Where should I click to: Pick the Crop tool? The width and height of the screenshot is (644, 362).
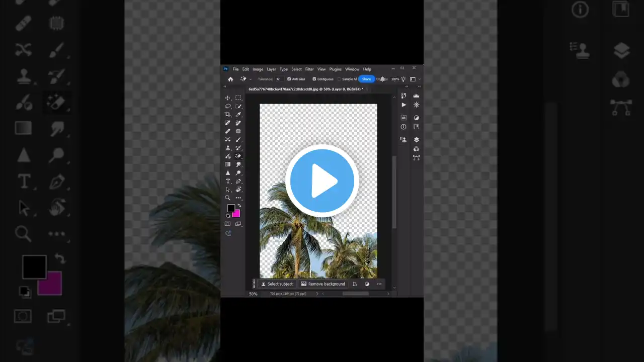pos(227,115)
